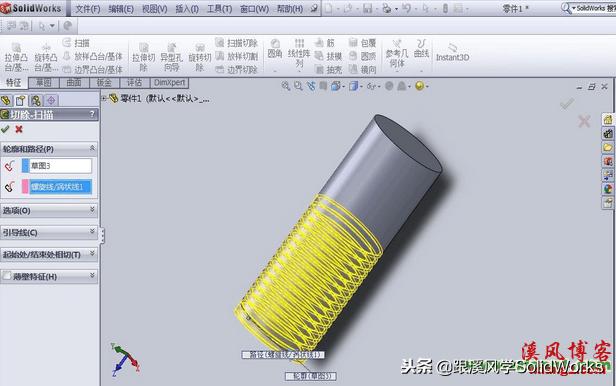Screen dimensions: 616x386
Task: Expand the 起始处/结束处相切(T) section
Action: pos(92,254)
